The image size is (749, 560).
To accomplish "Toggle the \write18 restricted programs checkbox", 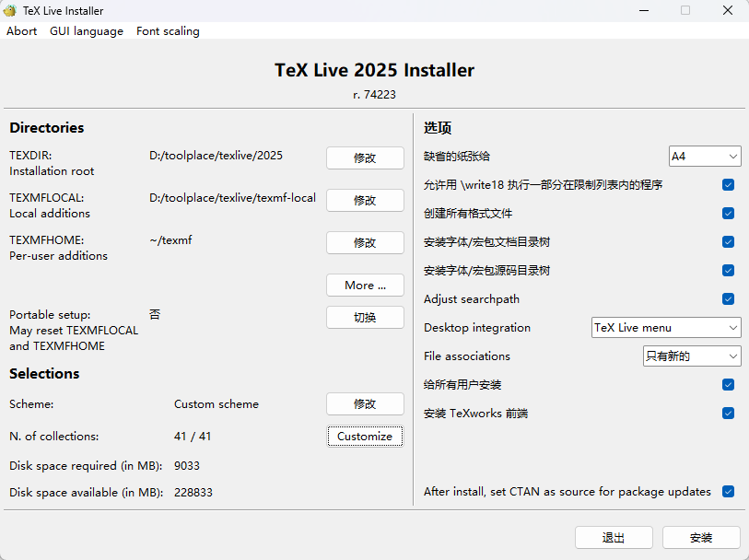I will pyautogui.click(x=728, y=185).
